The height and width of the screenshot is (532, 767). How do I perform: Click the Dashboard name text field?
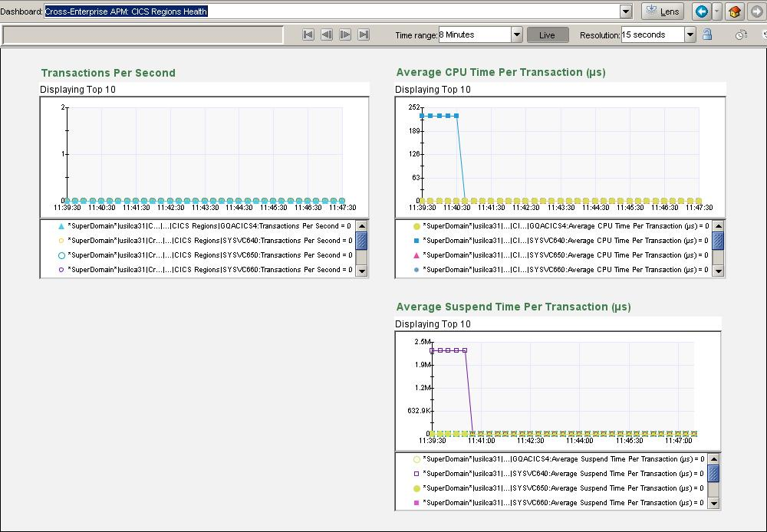tap(332, 11)
